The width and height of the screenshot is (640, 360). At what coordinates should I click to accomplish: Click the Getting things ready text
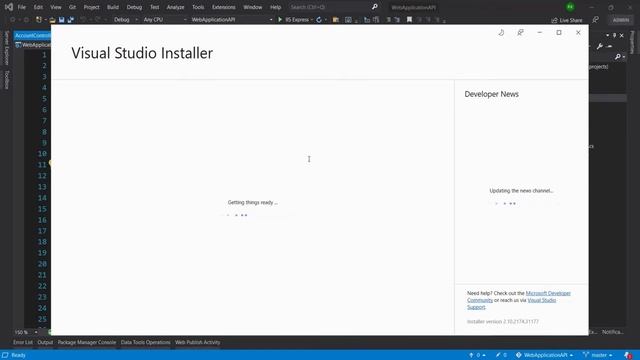tap(253, 202)
